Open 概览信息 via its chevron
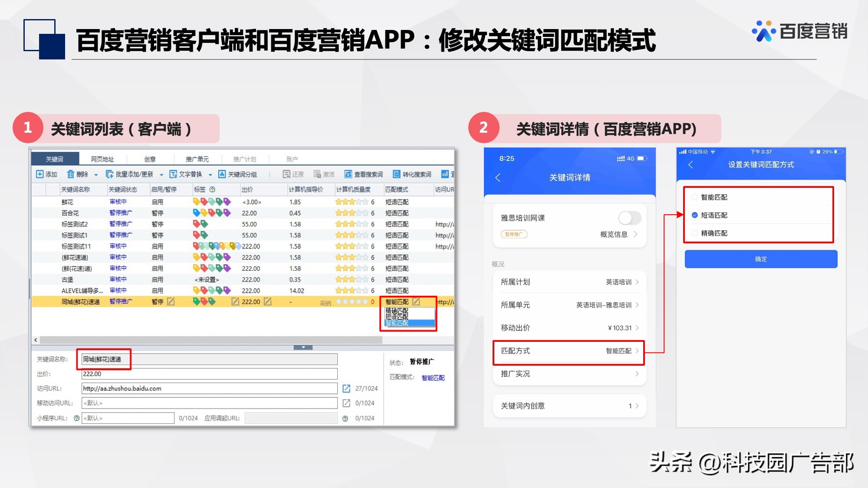 point(635,234)
